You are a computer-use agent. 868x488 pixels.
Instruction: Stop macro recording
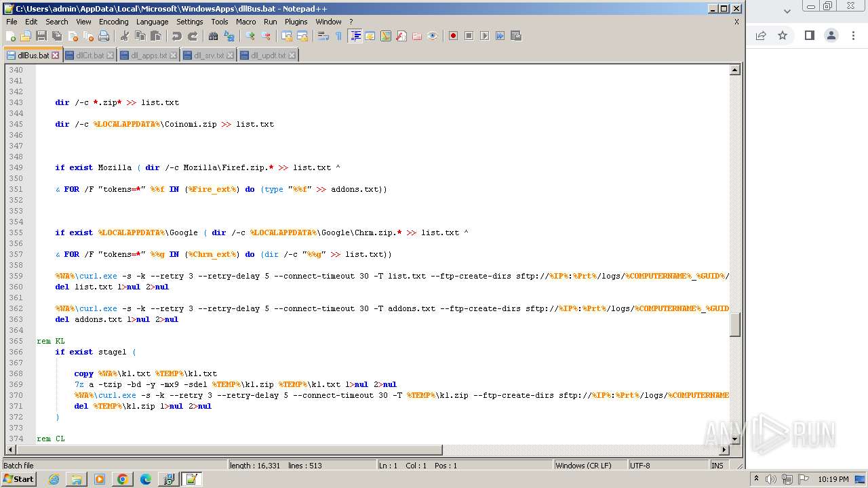click(469, 36)
